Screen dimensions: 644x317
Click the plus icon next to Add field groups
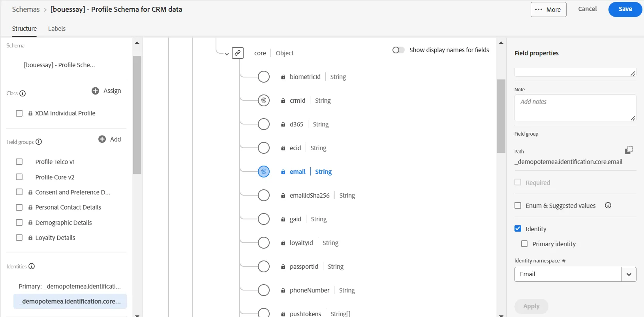tap(102, 139)
